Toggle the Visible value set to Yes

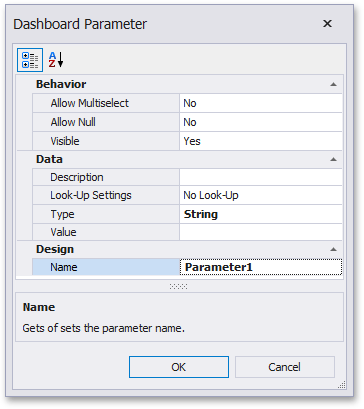pyautogui.click(x=261, y=141)
